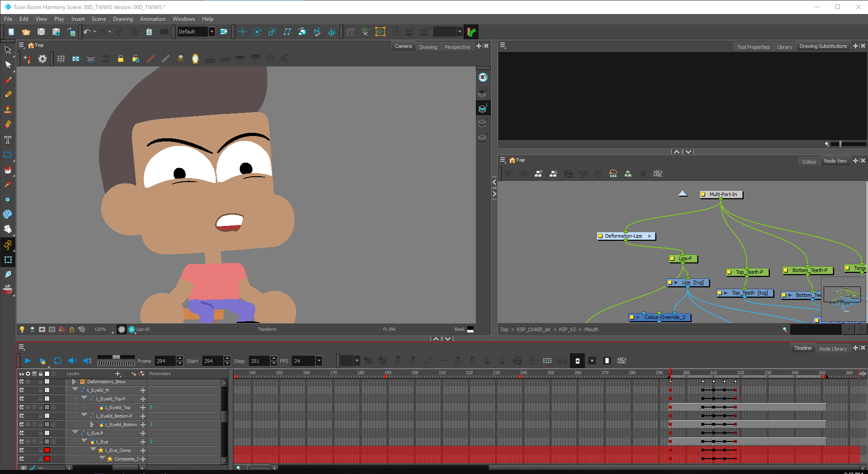Choose the Brush tool in tools toolbar

8,80
